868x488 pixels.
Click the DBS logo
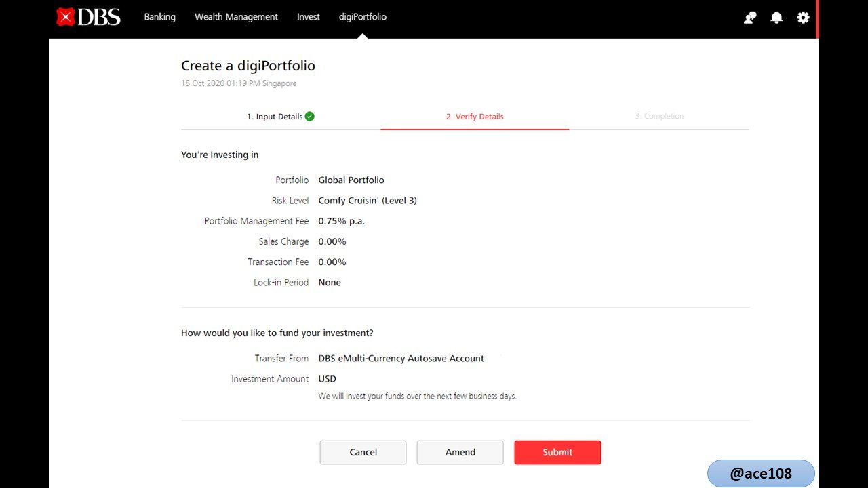coord(88,17)
